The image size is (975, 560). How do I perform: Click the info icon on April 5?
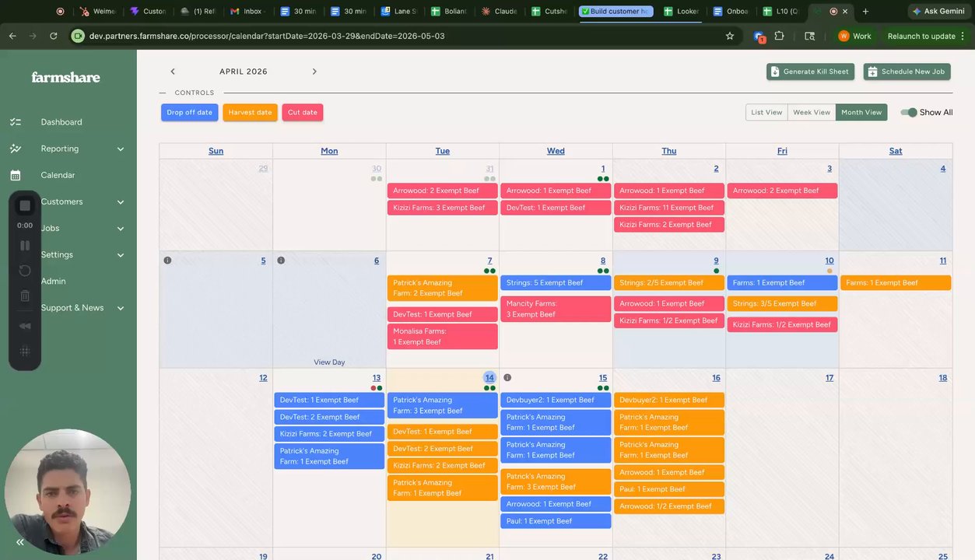167,261
